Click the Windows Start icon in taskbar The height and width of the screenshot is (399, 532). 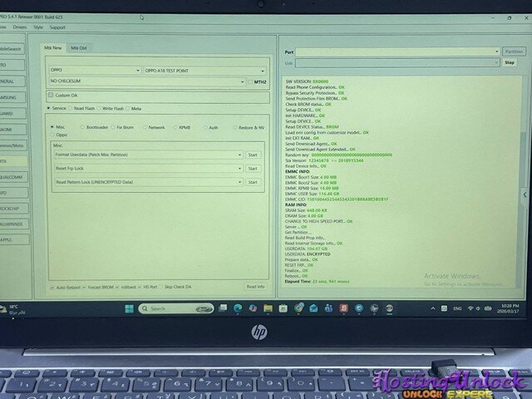tap(129, 308)
